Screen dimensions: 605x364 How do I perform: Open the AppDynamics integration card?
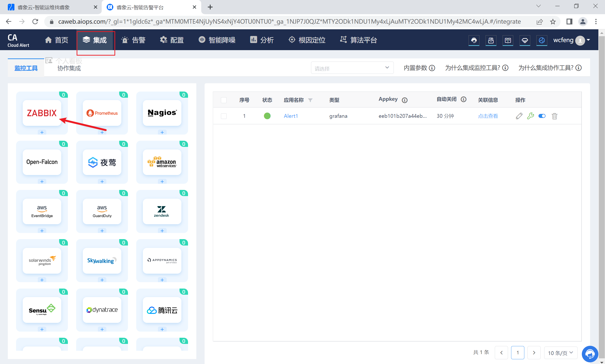pyautogui.click(x=162, y=261)
